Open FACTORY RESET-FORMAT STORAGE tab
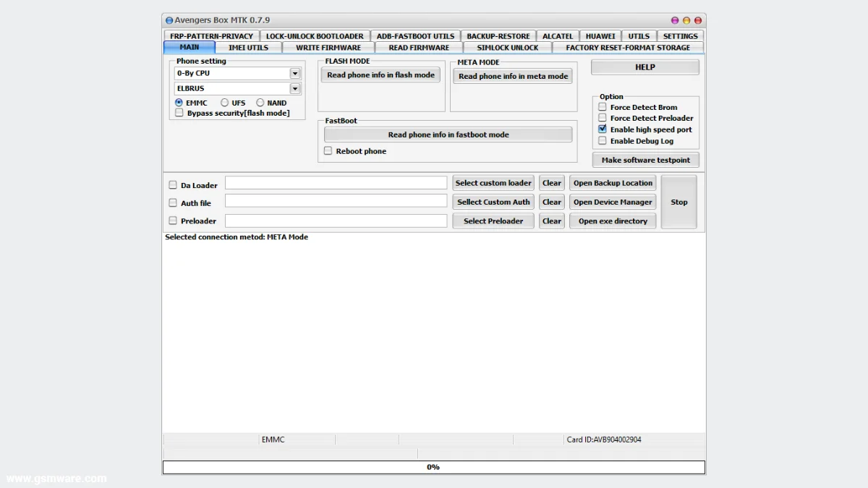Viewport: 868px width, 488px height. pos(628,48)
